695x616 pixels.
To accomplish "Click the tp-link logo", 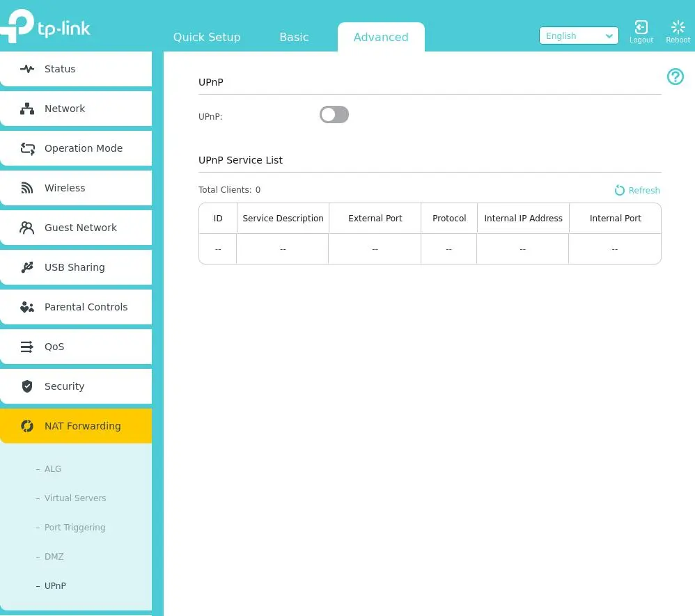I will (x=45, y=26).
